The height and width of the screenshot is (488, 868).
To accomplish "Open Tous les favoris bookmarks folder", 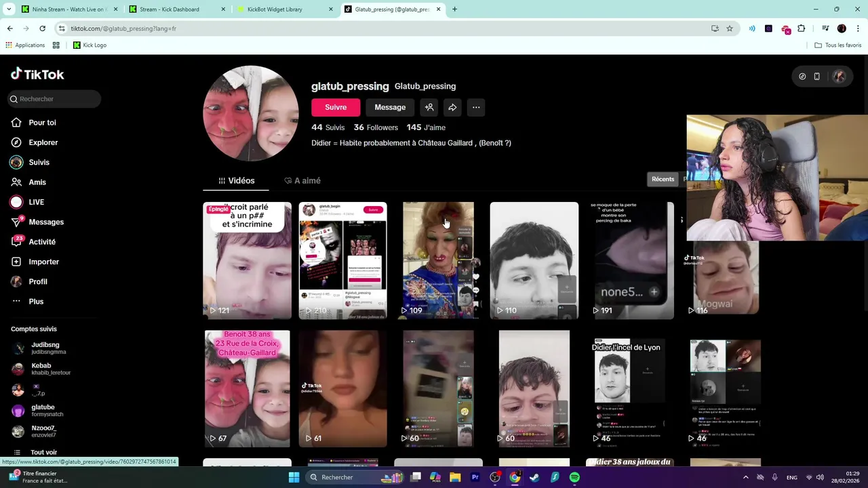I will [x=838, y=45].
